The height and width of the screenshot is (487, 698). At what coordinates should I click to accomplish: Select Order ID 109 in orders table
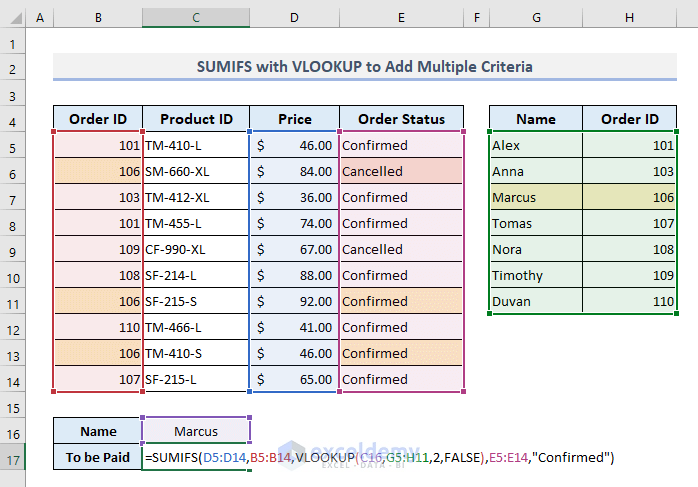97,249
